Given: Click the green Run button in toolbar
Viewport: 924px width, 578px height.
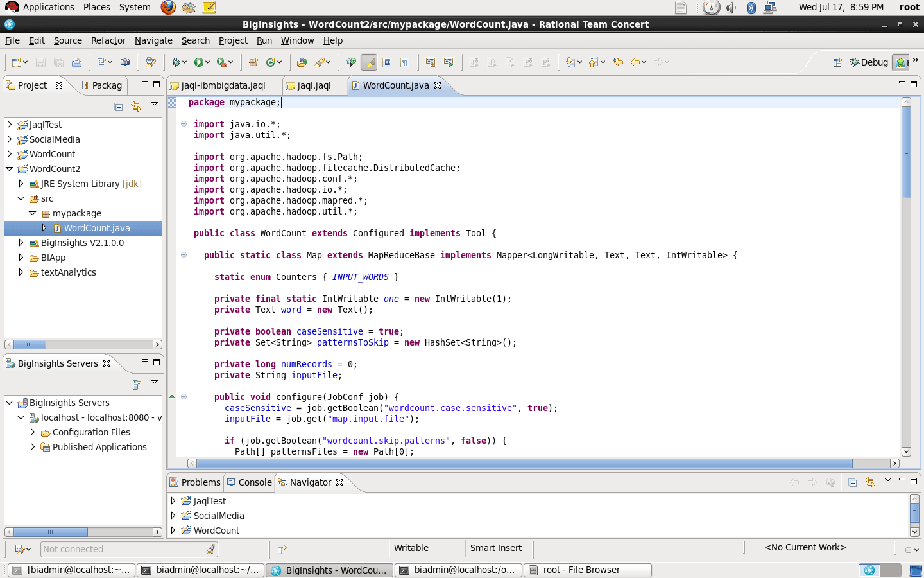Looking at the screenshot, I should click(x=199, y=62).
